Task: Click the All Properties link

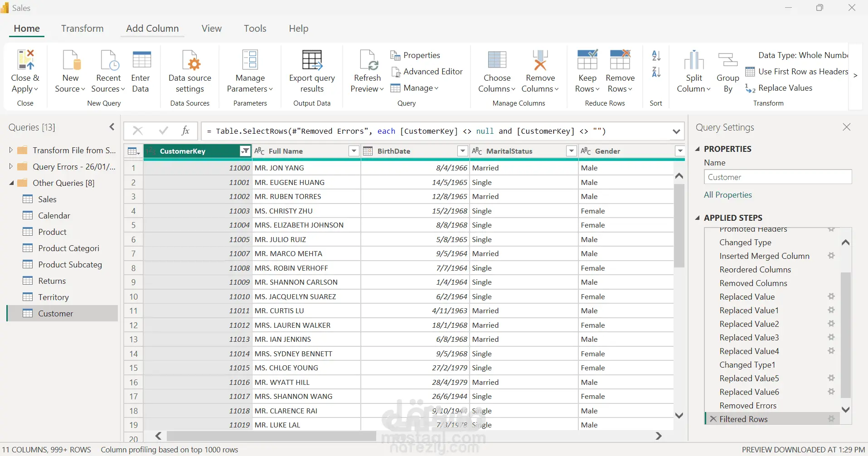Action: click(x=727, y=195)
